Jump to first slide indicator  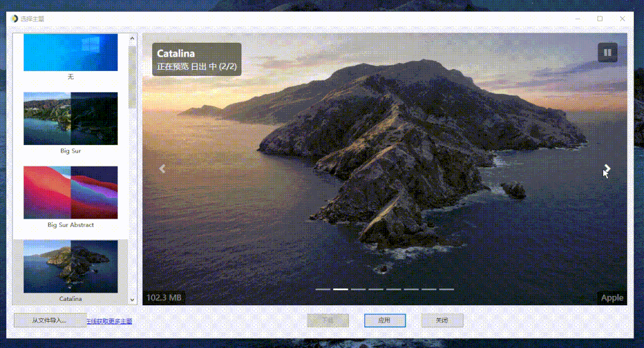coord(323,290)
